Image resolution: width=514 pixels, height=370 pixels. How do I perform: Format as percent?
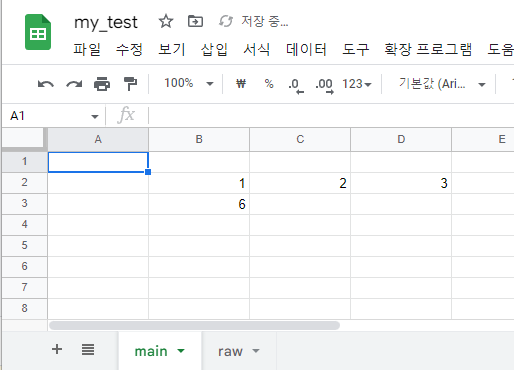coord(269,83)
